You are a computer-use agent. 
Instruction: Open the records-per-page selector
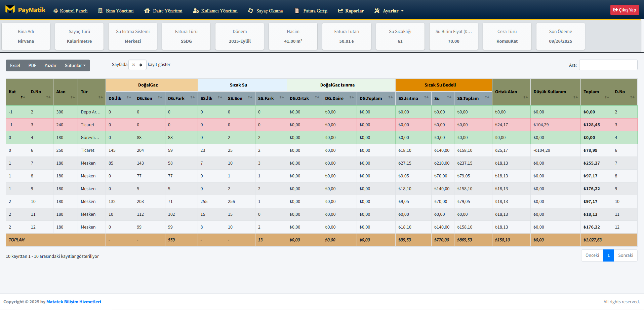pos(137,65)
